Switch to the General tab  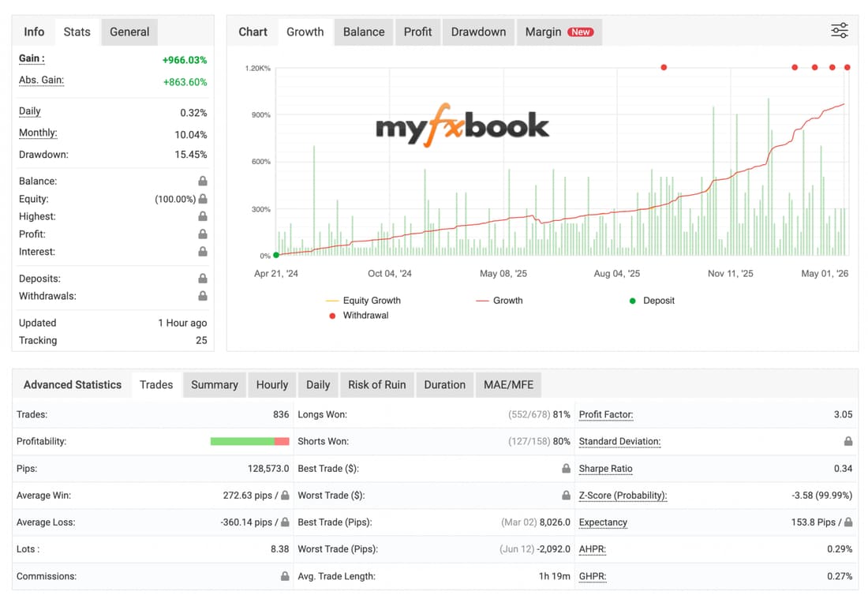click(129, 32)
